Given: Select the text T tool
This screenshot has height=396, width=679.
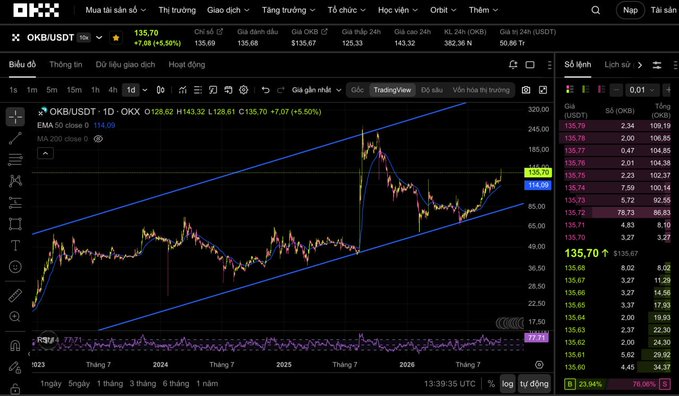Looking at the screenshot, I should click(15, 245).
